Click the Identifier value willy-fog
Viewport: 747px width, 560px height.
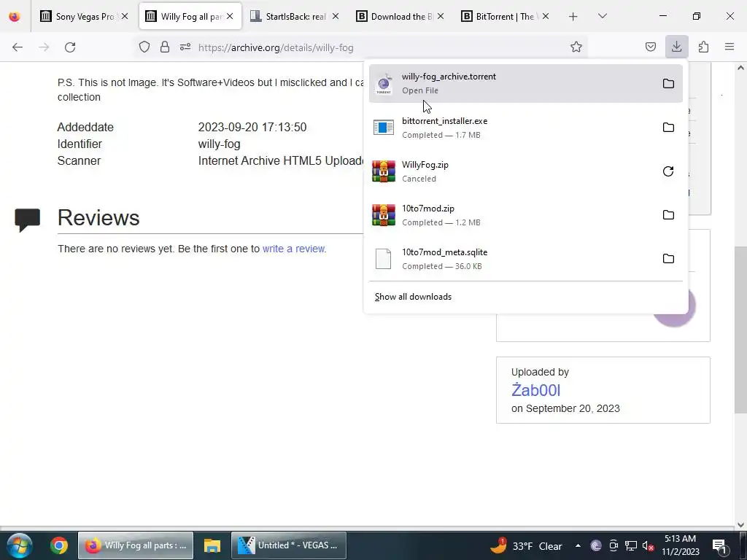[219, 144]
